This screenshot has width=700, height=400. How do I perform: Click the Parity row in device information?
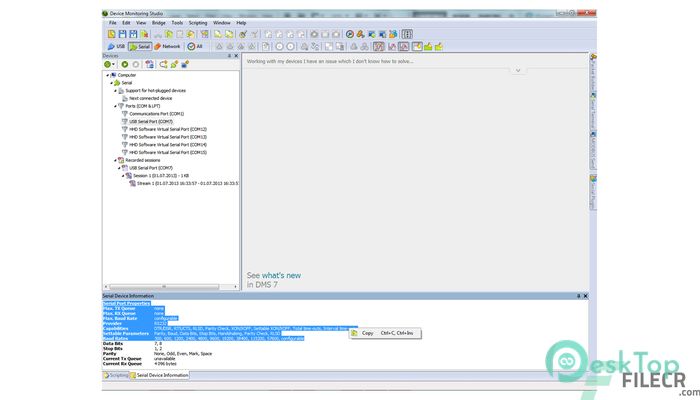[158, 354]
